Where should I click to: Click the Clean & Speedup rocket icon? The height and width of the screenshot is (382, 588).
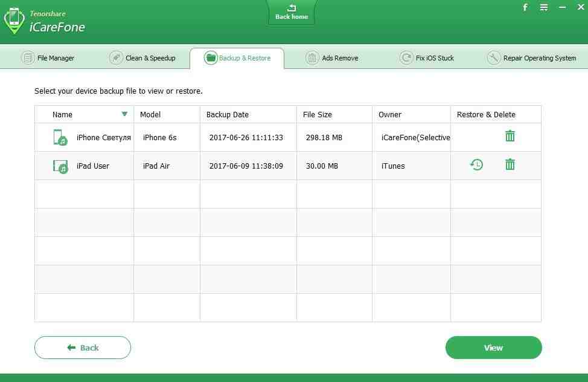coord(117,58)
